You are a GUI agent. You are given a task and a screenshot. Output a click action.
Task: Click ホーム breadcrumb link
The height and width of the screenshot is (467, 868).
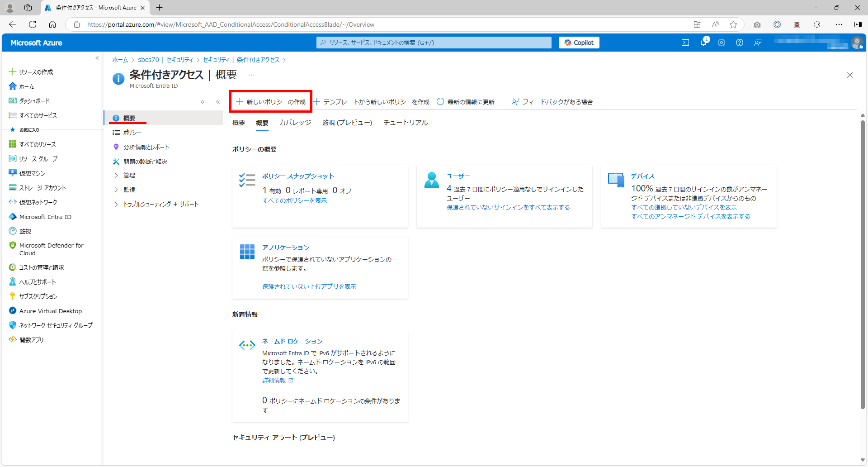coord(120,60)
